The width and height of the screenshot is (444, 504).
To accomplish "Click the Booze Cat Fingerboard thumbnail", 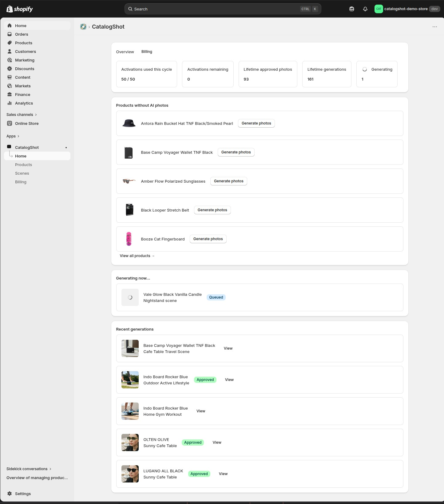I will point(129,239).
